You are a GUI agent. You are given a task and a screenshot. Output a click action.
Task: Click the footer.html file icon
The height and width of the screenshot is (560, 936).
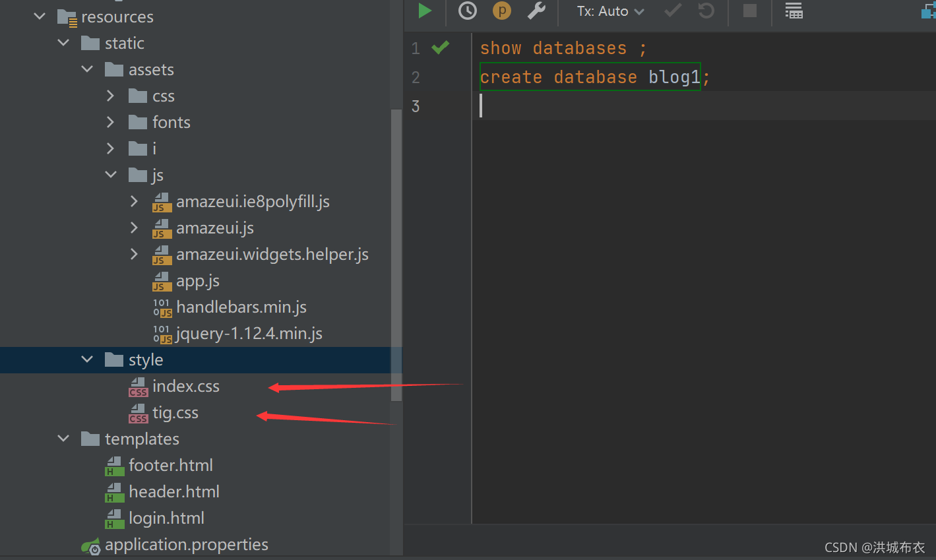(115, 466)
